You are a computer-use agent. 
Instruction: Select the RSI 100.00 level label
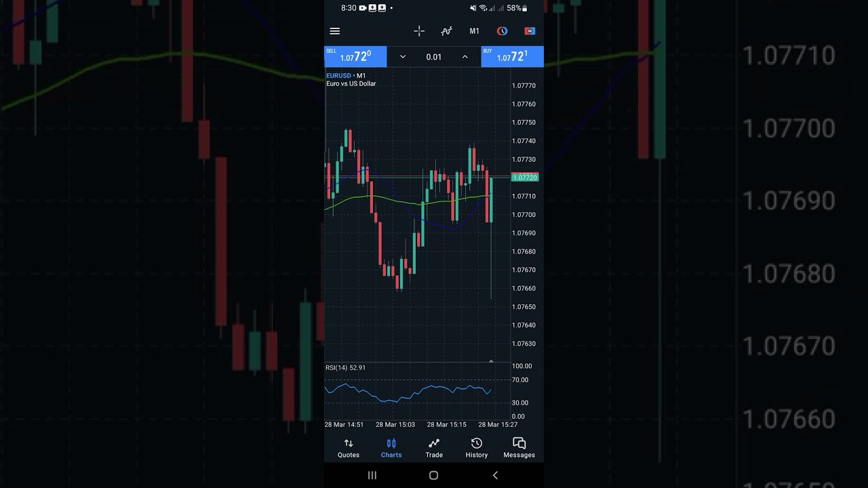point(521,366)
